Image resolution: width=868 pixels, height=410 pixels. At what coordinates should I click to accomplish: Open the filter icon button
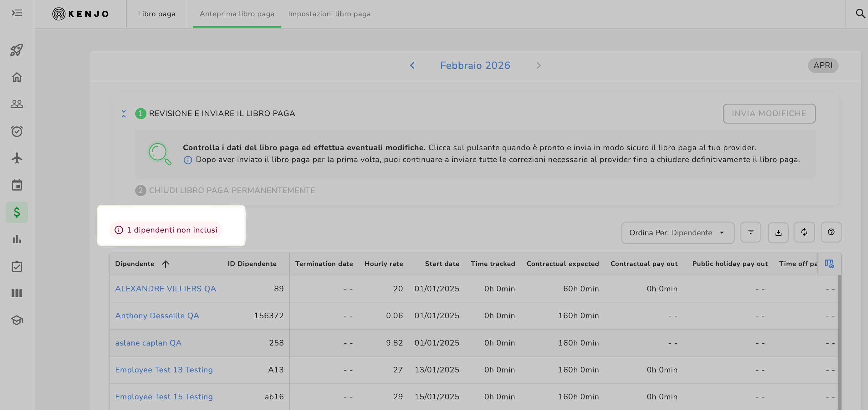[750, 232]
